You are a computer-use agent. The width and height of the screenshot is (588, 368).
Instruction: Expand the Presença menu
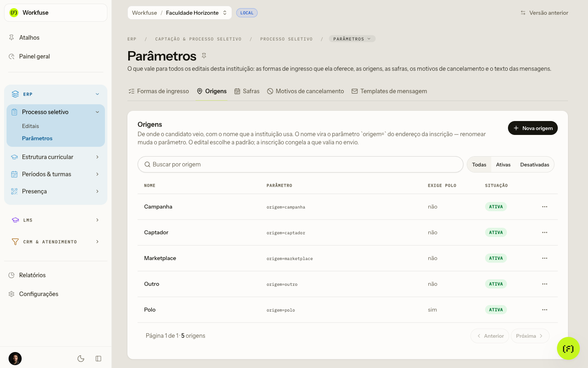(x=56, y=191)
